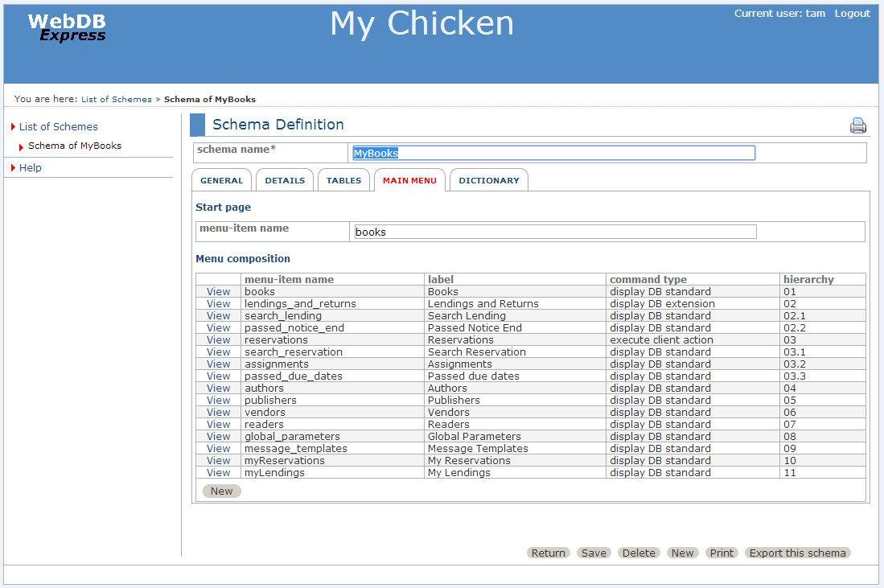Click the printer icon near Schema Definition
This screenshot has width=884, height=588.
[857, 125]
